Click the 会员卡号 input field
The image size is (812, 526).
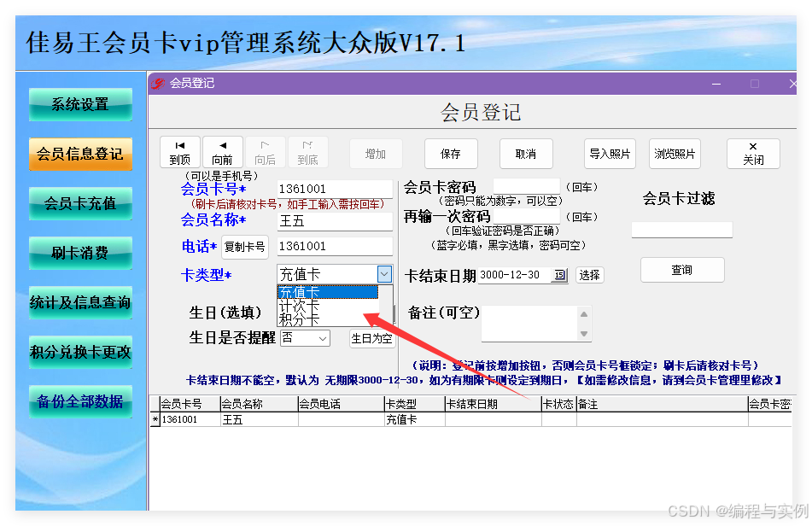335,189
